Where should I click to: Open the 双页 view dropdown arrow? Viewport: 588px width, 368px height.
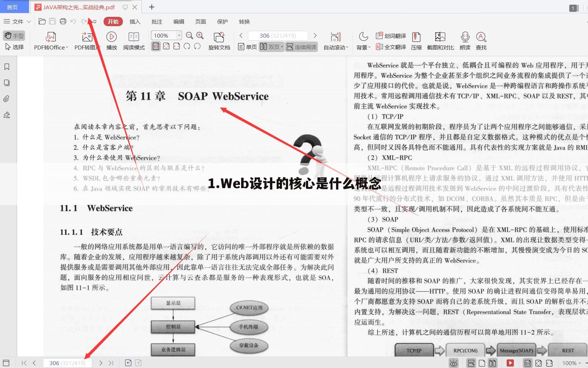click(282, 47)
